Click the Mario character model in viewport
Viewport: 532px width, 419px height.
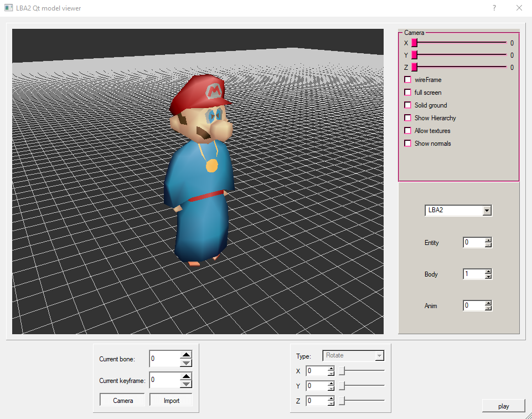click(200, 170)
